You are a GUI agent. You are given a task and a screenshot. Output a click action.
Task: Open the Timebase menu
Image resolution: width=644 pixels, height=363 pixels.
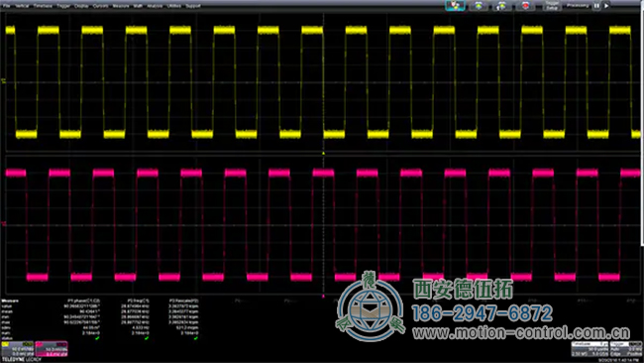tap(43, 6)
